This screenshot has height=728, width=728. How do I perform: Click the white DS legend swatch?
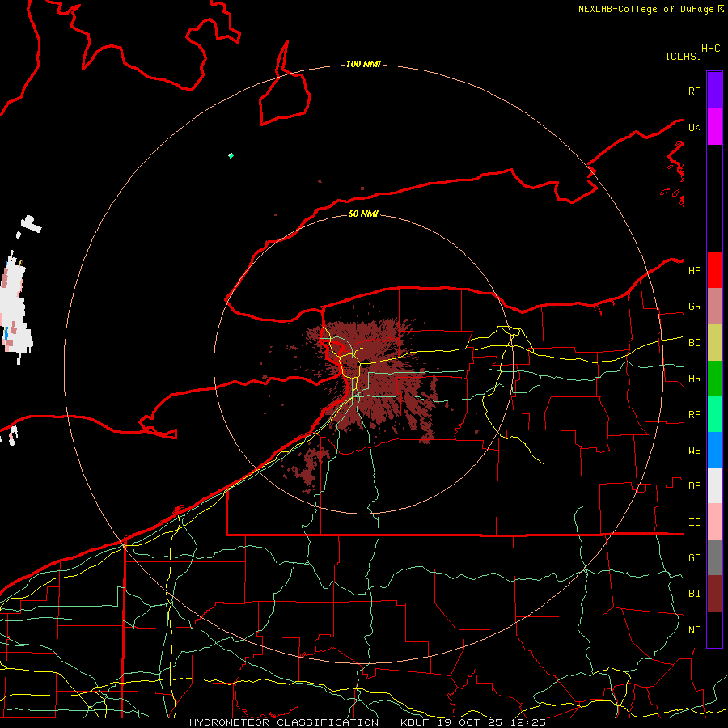(x=714, y=485)
